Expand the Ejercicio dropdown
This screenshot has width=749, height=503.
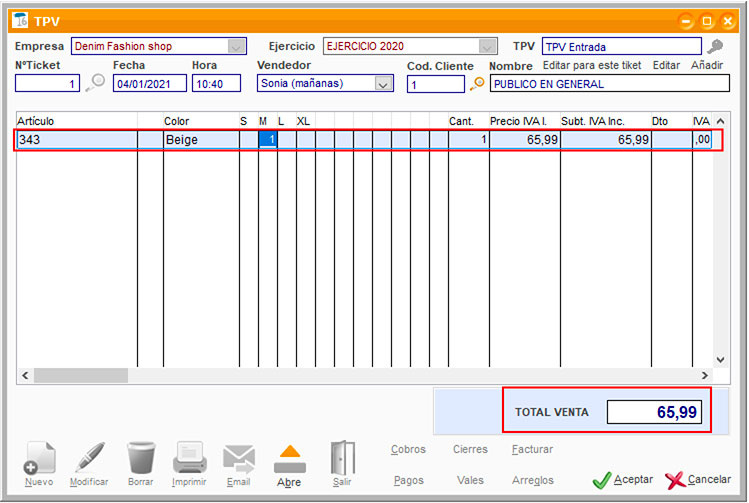[x=487, y=46]
